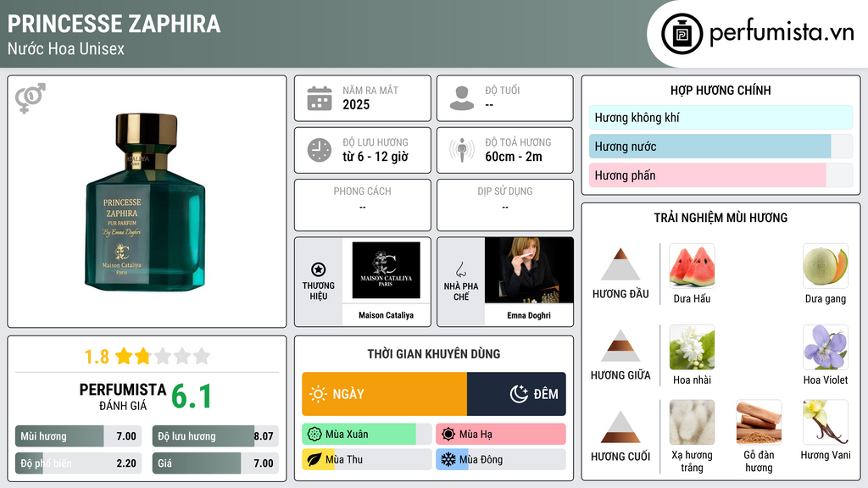The height and width of the screenshot is (488, 868).
Task: Click the unisex gender symbol icon
Action: (30, 98)
